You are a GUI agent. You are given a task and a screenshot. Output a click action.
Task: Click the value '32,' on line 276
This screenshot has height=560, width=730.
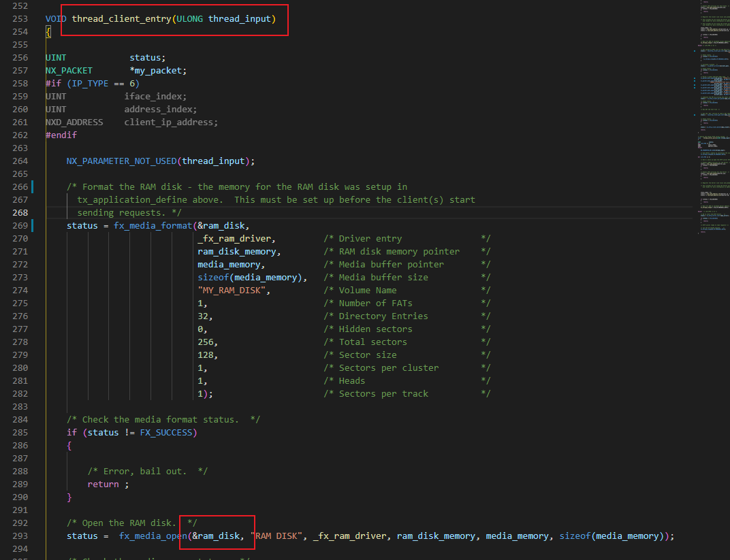(205, 316)
